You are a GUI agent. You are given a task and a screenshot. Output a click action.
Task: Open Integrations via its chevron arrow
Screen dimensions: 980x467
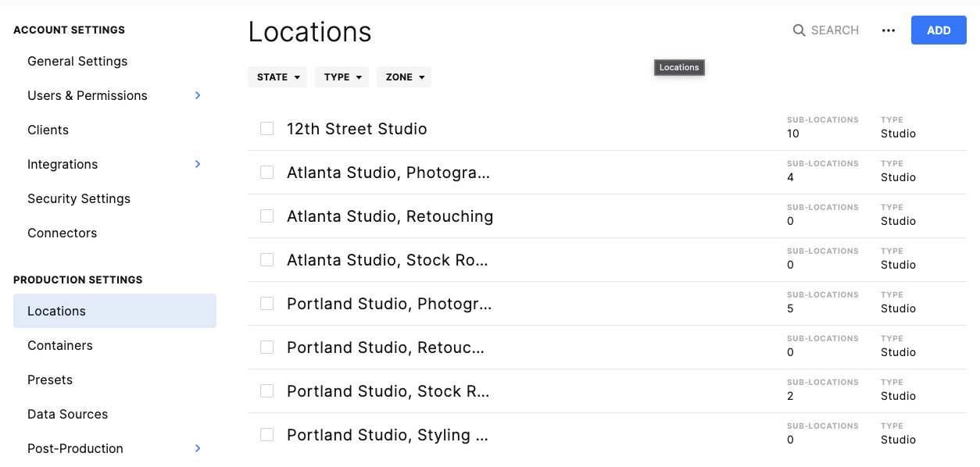(x=198, y=164)
